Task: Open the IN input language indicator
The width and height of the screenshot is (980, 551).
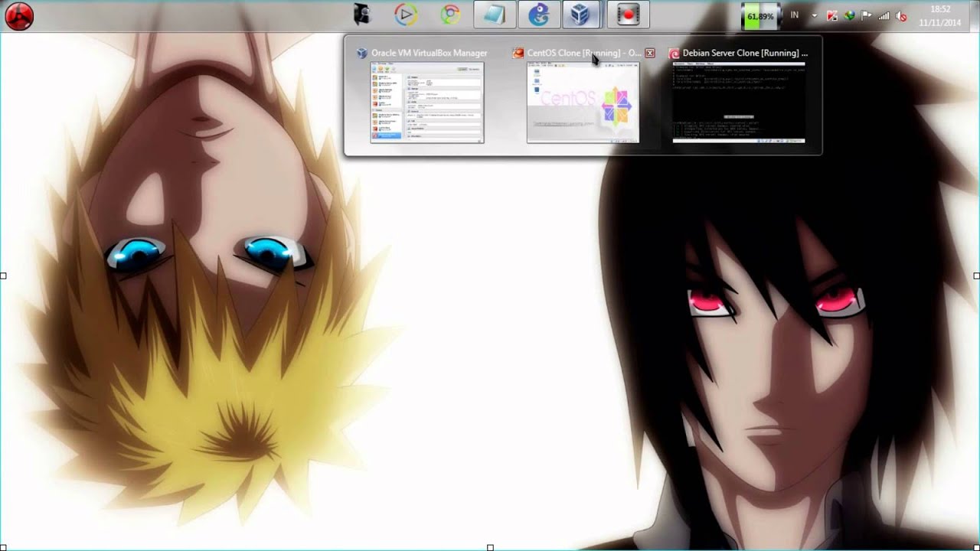Action: pos(795,15)
